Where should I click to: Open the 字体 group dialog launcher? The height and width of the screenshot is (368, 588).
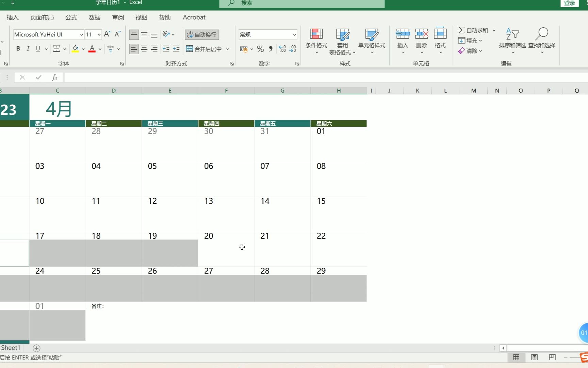click(122, 64)
